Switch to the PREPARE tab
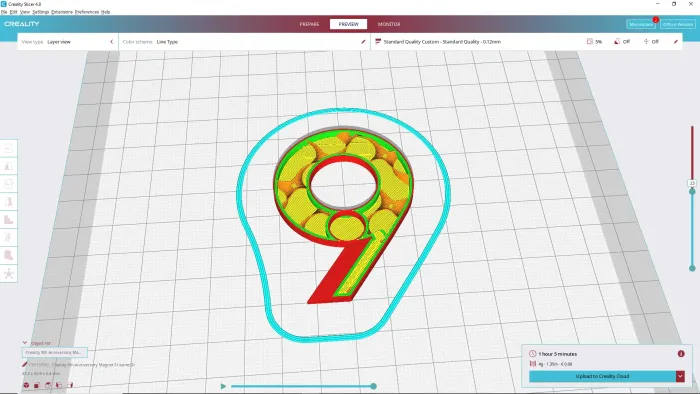The image size is (700, 394). tap(309, 24)
